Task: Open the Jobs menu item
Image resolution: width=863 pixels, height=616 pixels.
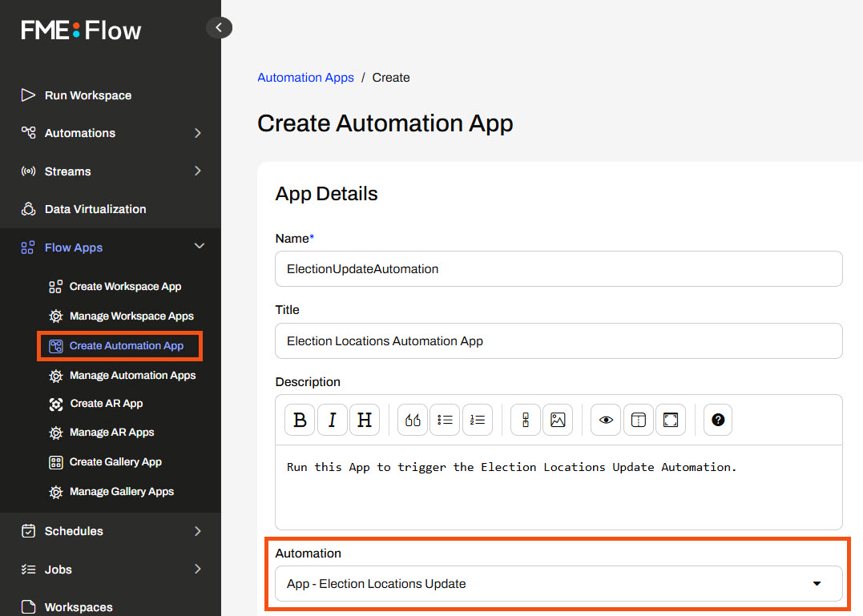Action: (x=58, y=570)
